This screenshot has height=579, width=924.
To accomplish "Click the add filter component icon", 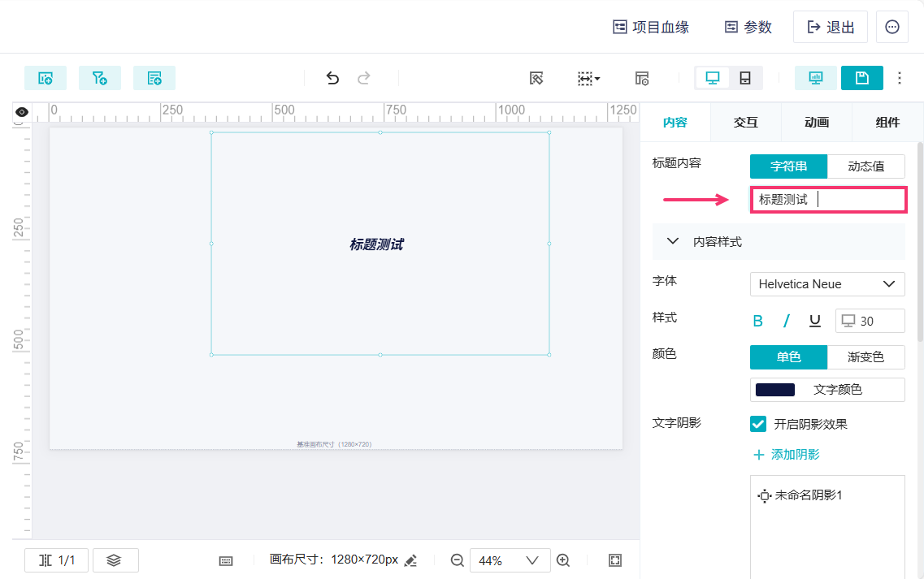I will click(100, 78).
